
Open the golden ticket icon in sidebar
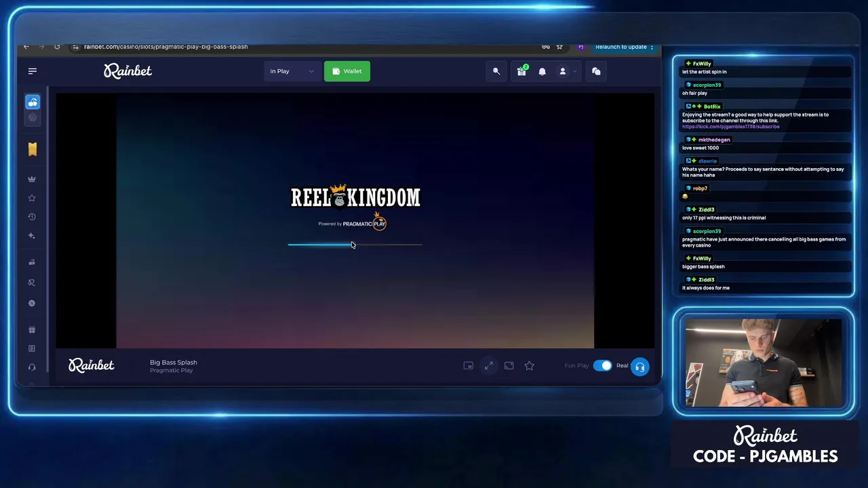[x=33, y=149]
